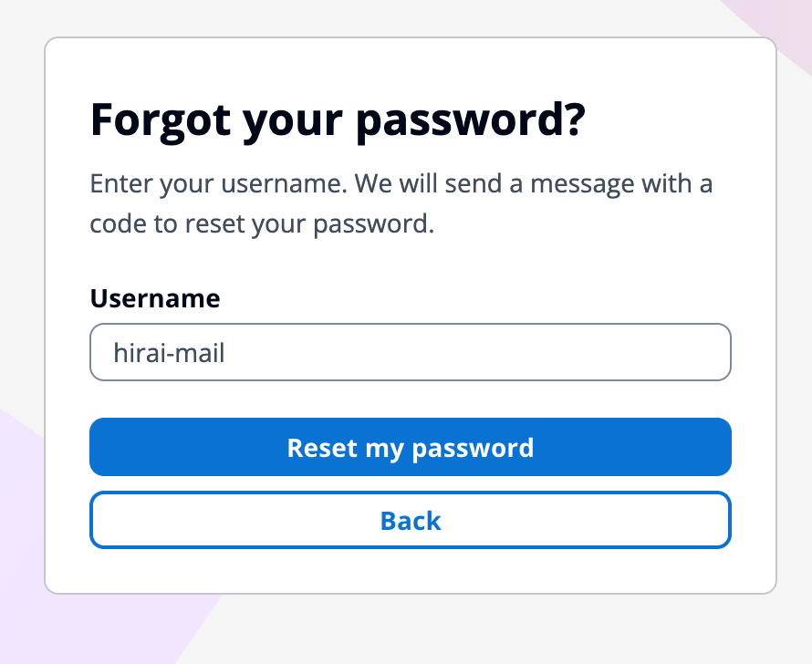Select the field containing hirai-mail
Viewport: 812px width, 664px height.
410,352
